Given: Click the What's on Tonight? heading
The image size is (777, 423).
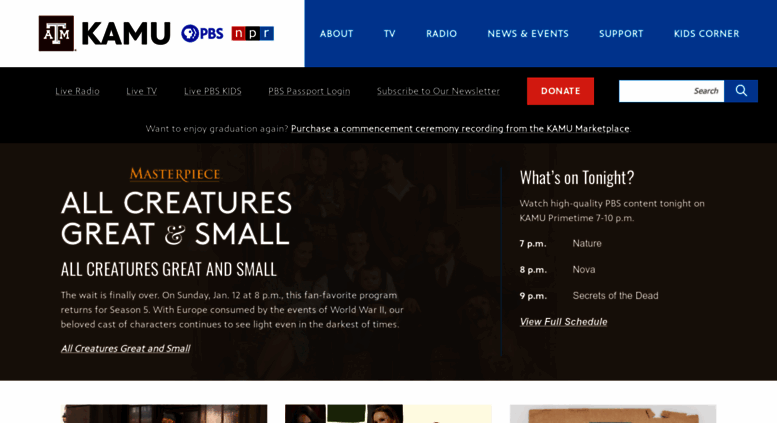Looking at the screenshot, I should tap(577, 177).
